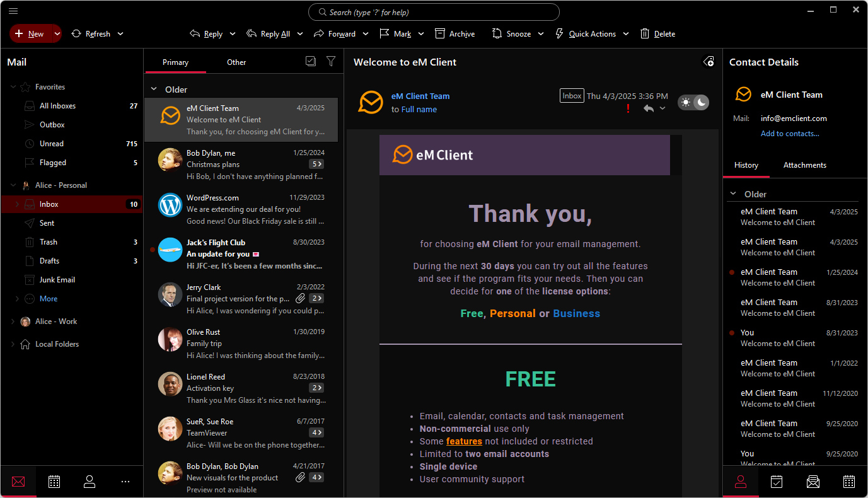Click the Business license link
Viewport: 868px width, 498px height.
577,313
